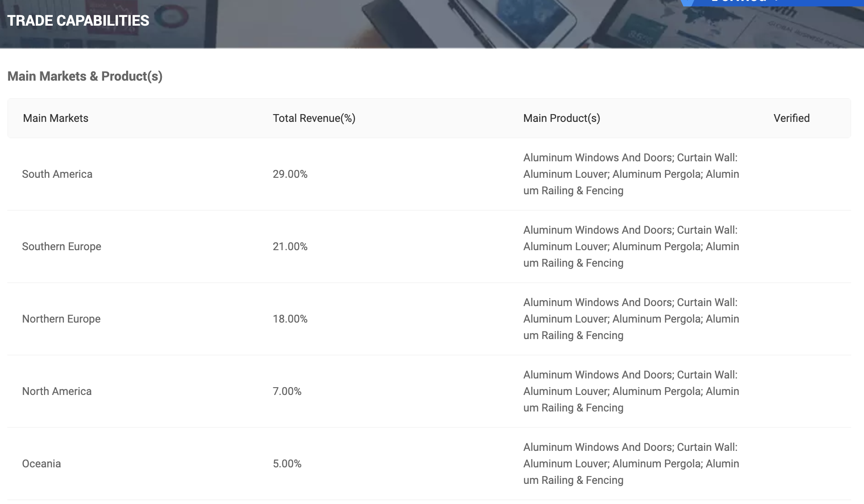Click the 5.00% revenue value

pos(287,464)
